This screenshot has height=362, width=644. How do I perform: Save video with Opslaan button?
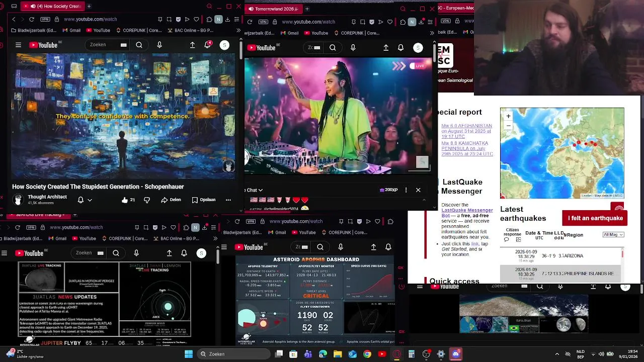[204, 200]
